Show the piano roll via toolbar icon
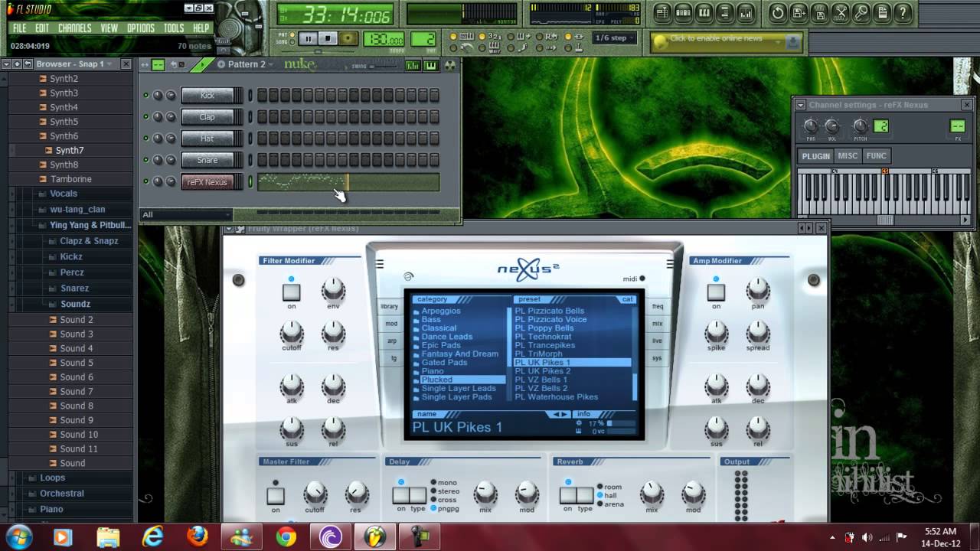 704,13
